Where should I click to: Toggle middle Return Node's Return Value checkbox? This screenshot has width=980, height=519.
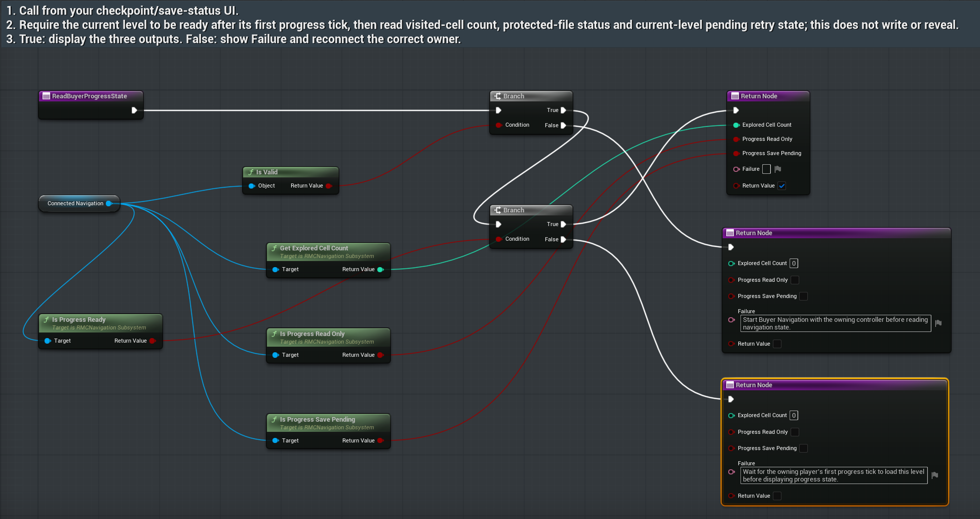click(x=777, y=344)
